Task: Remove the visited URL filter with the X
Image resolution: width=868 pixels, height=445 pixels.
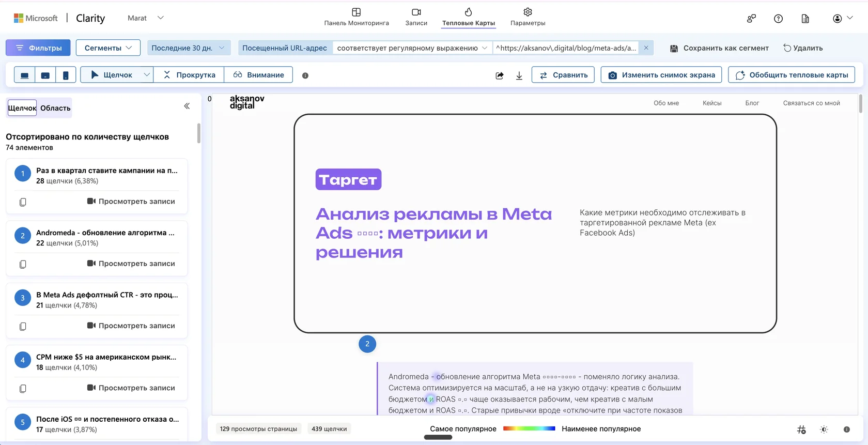Action: tap(646, 48)
